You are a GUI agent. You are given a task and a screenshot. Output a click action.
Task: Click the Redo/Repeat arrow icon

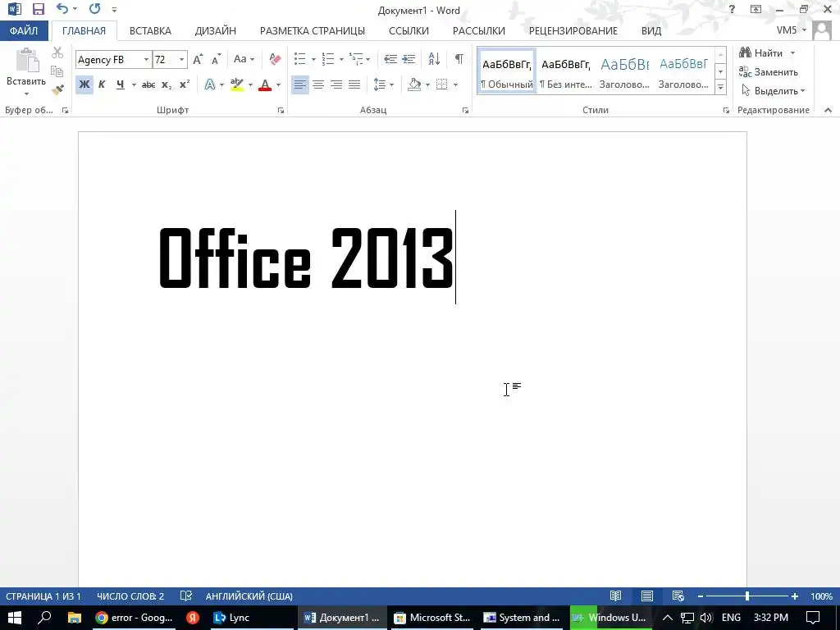(x=95, y=9)
